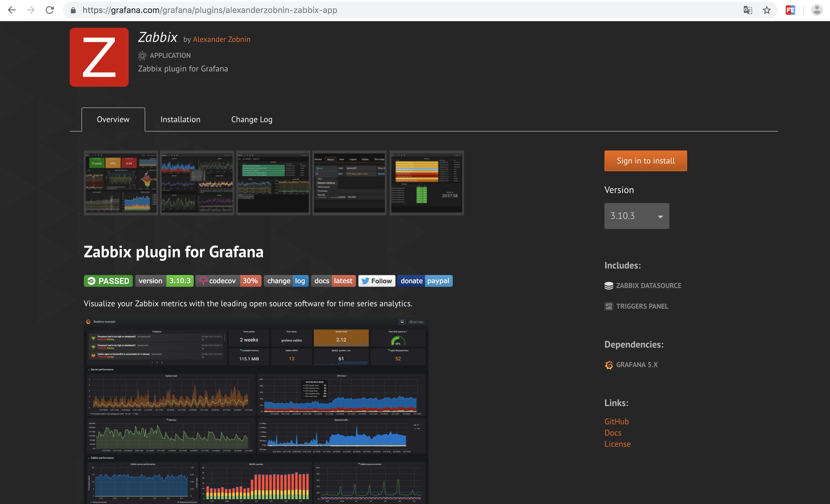This screenshot has width=830, height=504.
Task: Open the red FE browser extension icon
Action: 790,10
